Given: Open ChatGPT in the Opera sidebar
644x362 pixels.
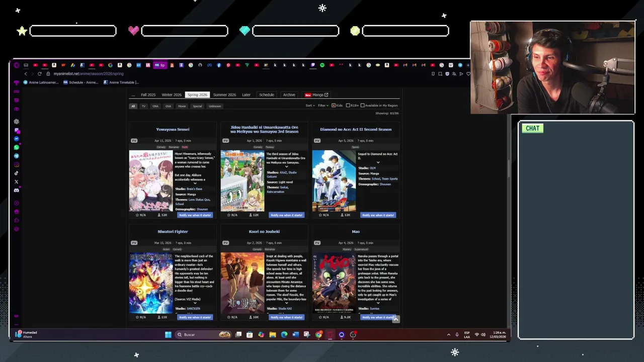Looking at the screenshot, I should pyautogui.click(x=17, y=122).
